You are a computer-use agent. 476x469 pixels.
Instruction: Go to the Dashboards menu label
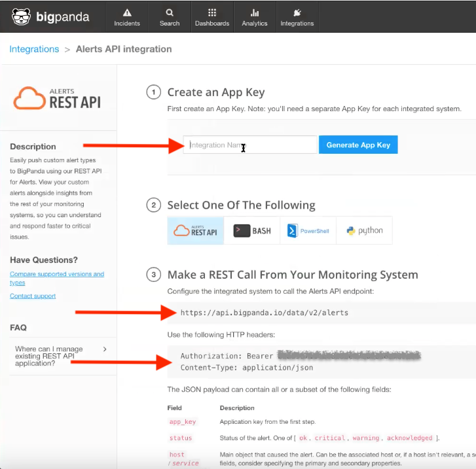coord(212,24)
